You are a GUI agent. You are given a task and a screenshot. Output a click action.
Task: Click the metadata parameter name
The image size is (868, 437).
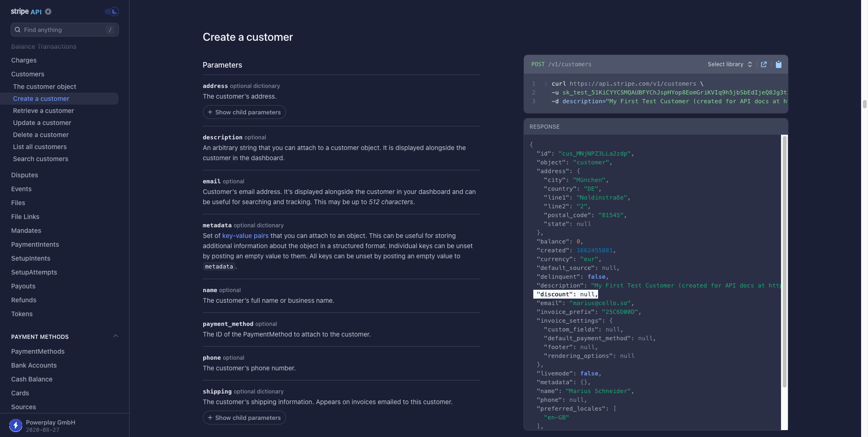(217, 225)
